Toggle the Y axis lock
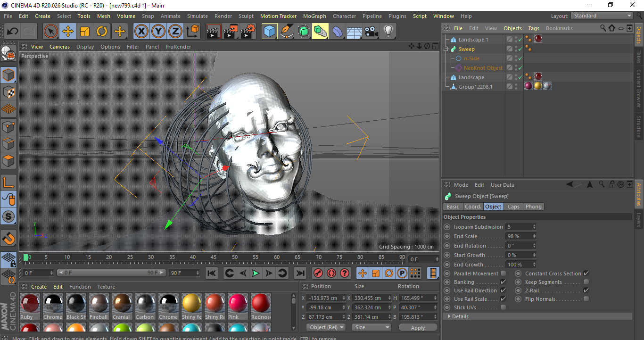This screenshot has width=644, height=340. click(x=158, y=32)
